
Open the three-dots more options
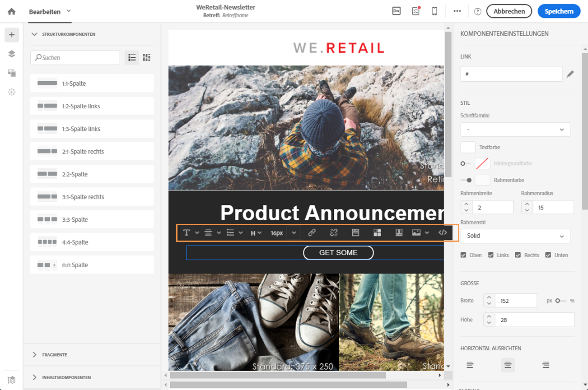[457, 11]
